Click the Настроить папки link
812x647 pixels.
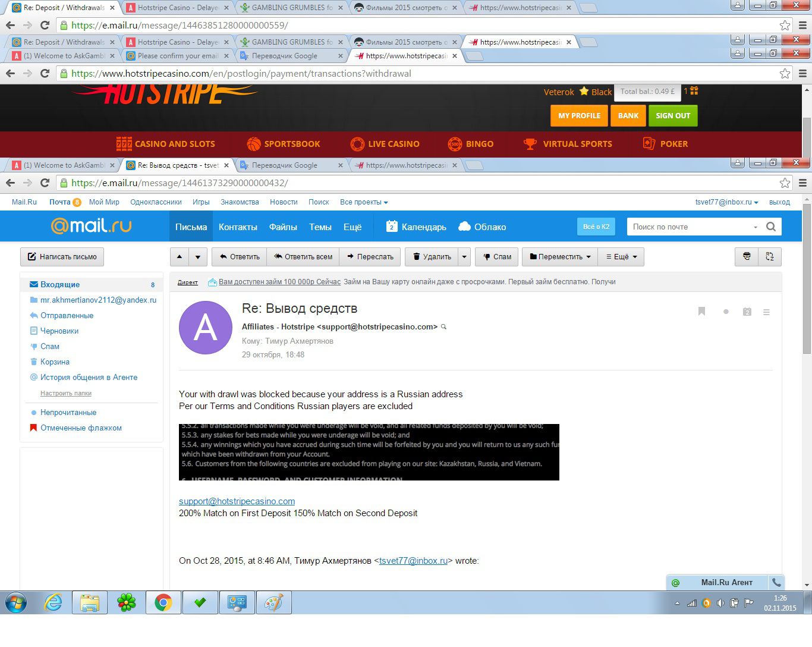click(x=66, y=393)
